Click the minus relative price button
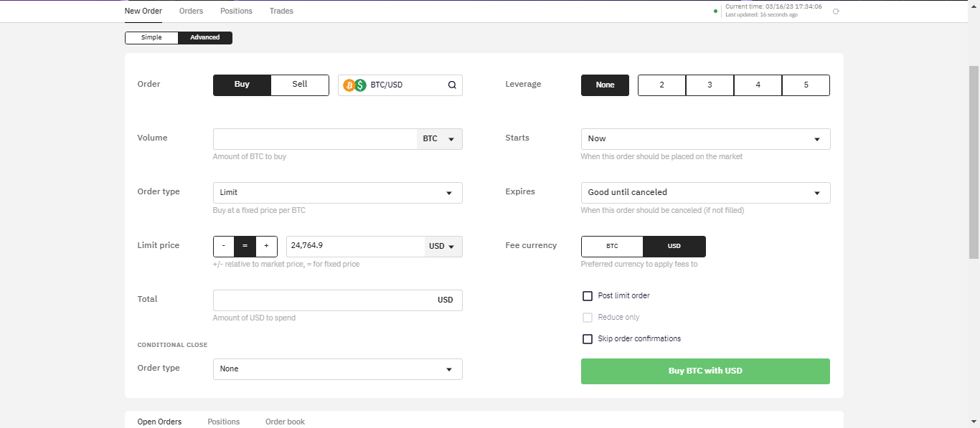 (224, 246)
